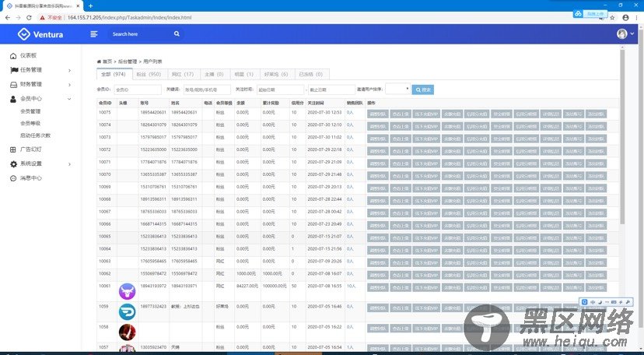Click the purple bull avatar of member 10061
Viewport: 644px width, 355px height.
coord(127,291)
